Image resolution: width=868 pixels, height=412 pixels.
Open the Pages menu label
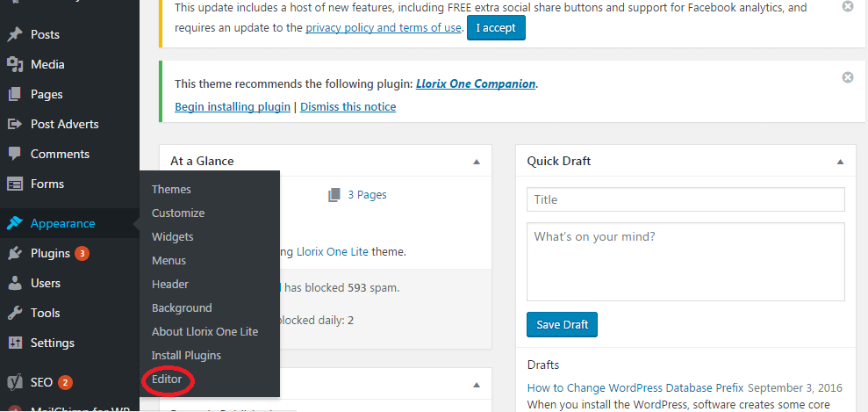[x=47, y=94]
